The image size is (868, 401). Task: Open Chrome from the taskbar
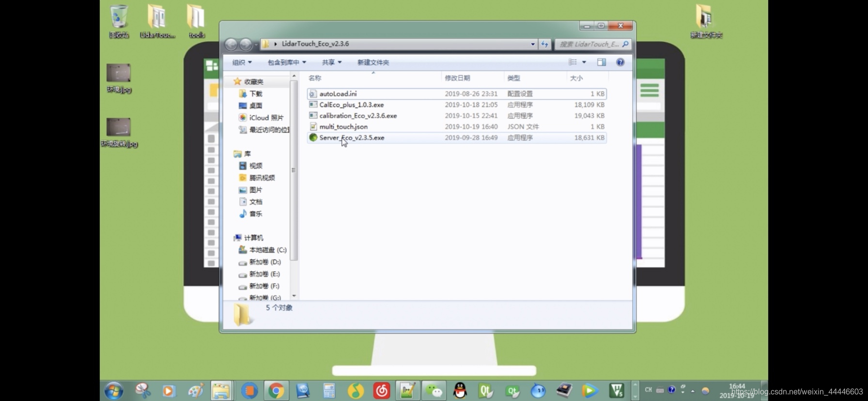[276, 391]
